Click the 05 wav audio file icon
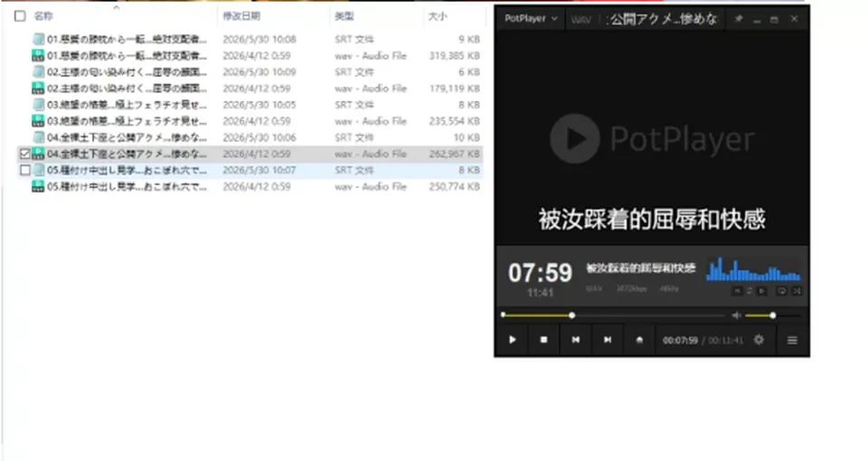The width and height of the screenshot is (868, 461). [x=38, y=186]
